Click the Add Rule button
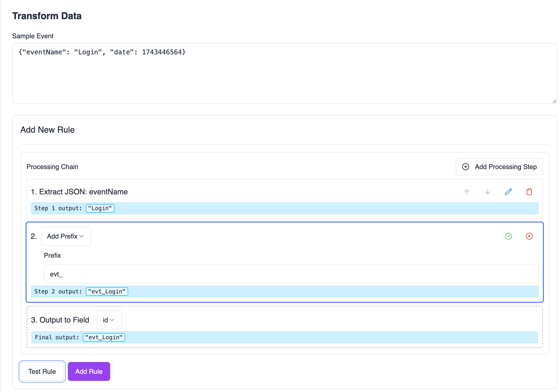The height and width of the screenshot is (392, 560). click(89, 371)
